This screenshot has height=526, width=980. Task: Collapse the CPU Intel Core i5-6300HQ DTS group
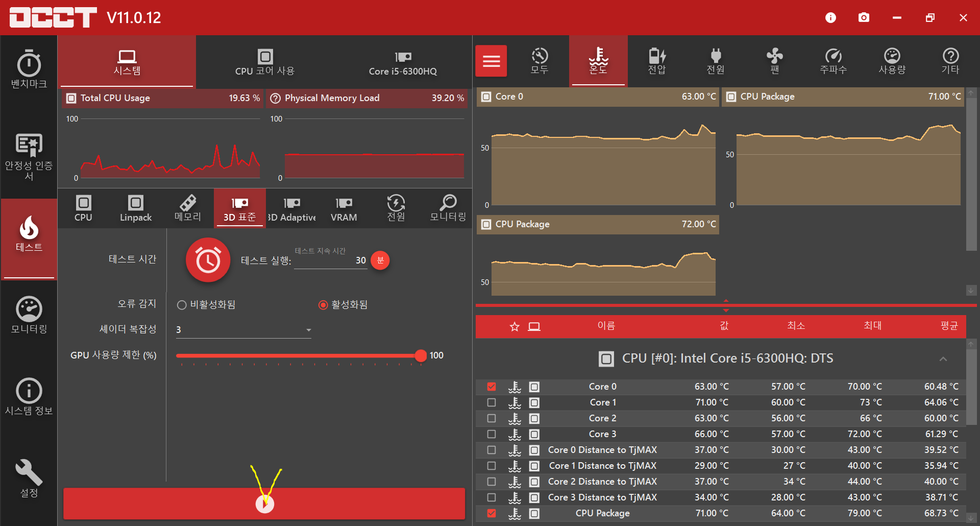pos(943,359)
